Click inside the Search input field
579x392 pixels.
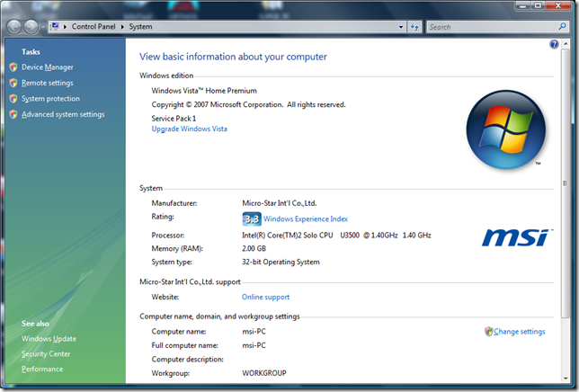coord(490,27)
